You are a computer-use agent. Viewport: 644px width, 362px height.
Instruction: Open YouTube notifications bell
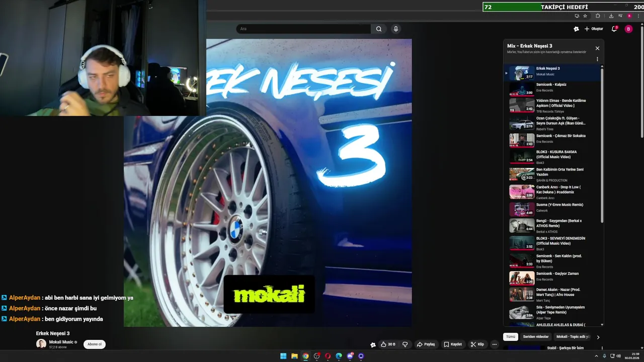pyautogui.click(x=614, y=29)
